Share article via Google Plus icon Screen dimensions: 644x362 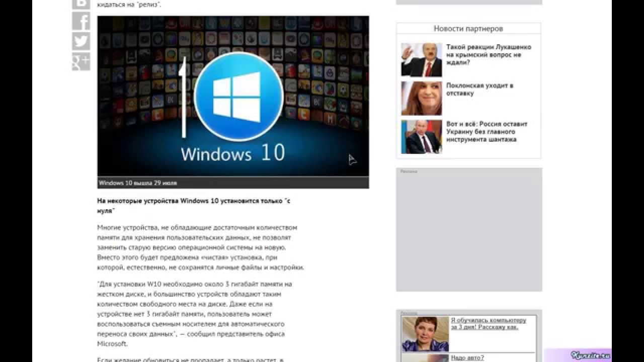(x=81, y=61)
